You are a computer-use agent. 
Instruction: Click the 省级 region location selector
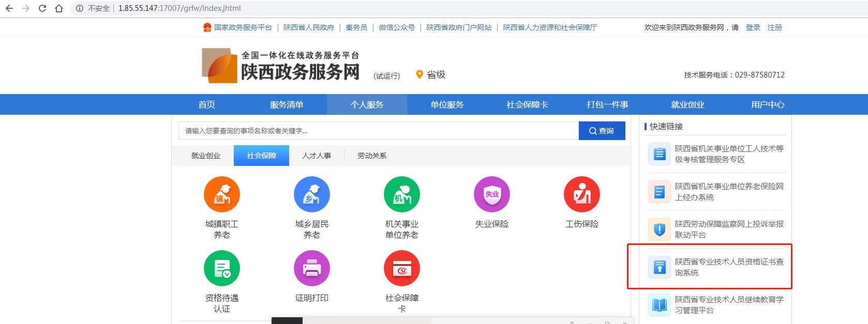(x=431, y=75)
